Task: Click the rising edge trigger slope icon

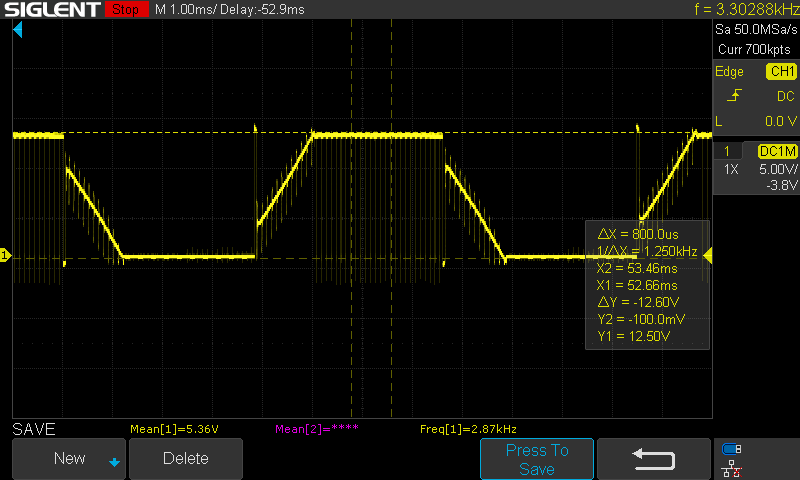Action: (735, 96)
